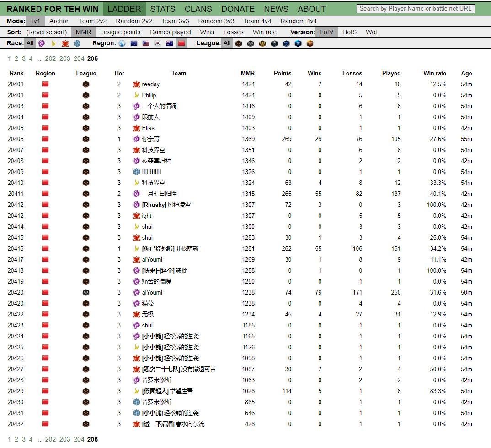Sort ladder by Win rate

[265, 32]
